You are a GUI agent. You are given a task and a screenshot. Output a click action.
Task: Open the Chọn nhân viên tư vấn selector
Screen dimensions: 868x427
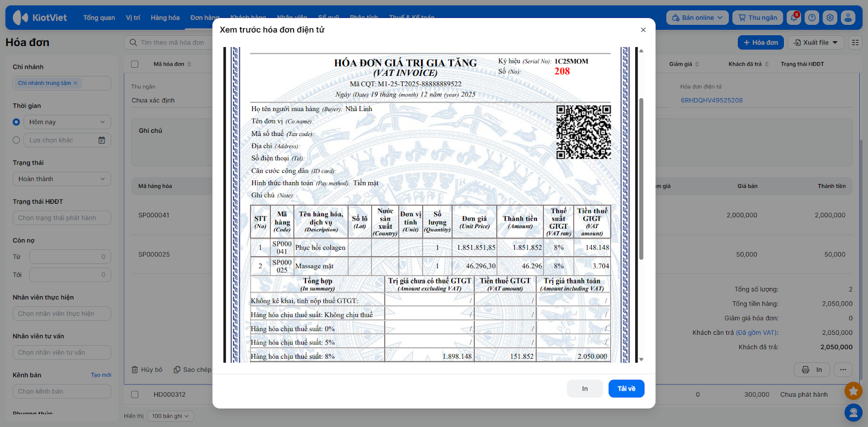pyautogui.click(x=62, y=353)
